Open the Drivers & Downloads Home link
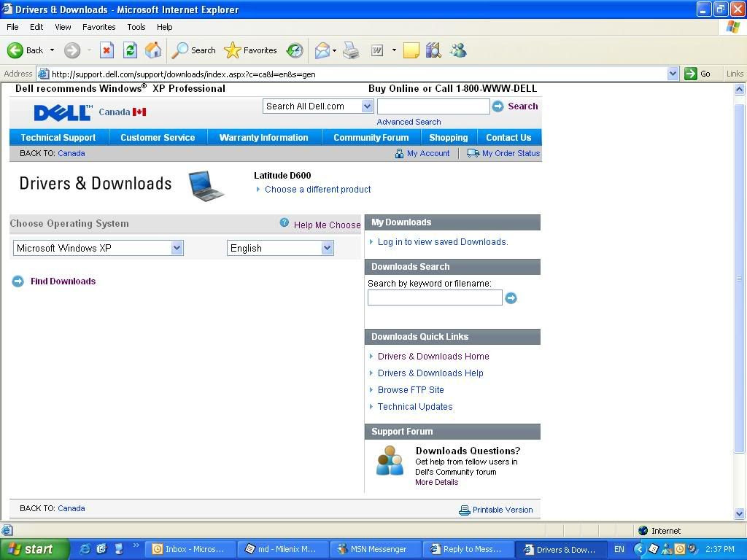The height and width of the screenshot is (560, 747). tap(433, 357)
